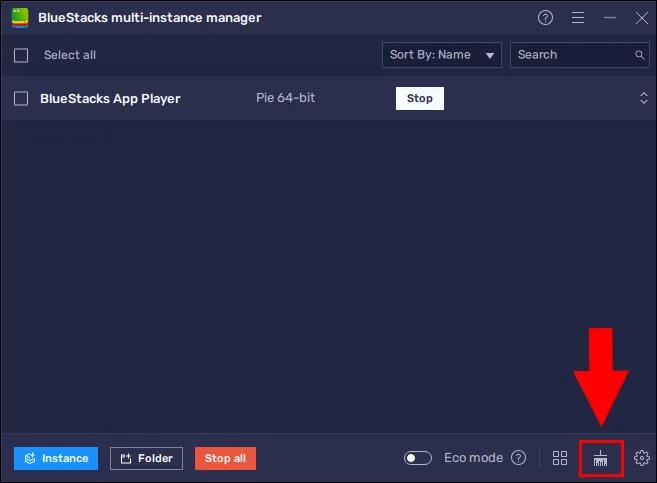Open multi-instance settings gear icon
The width and height of the screenshot is (657, 483).
pos(641,458)
